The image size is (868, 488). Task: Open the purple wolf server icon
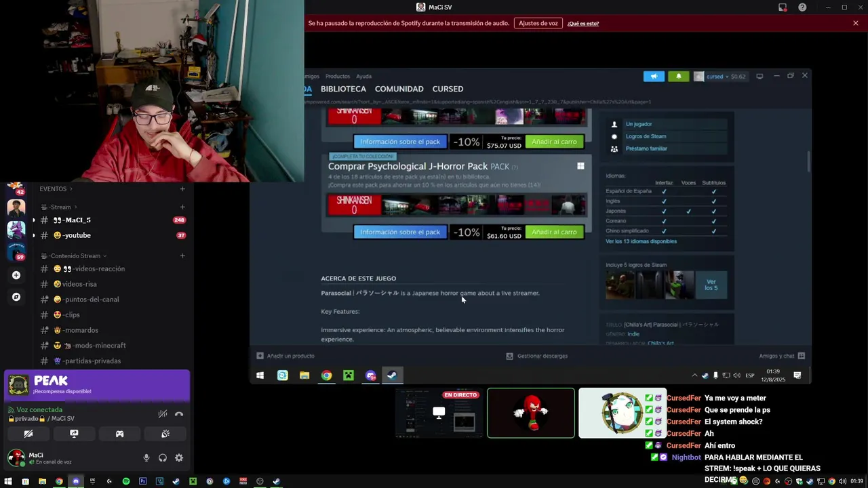click(x=16, y=229)
